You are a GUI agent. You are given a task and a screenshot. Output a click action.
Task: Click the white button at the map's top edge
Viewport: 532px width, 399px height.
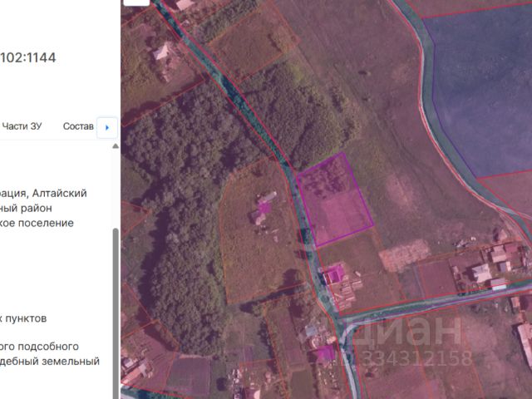pos(136,2)
